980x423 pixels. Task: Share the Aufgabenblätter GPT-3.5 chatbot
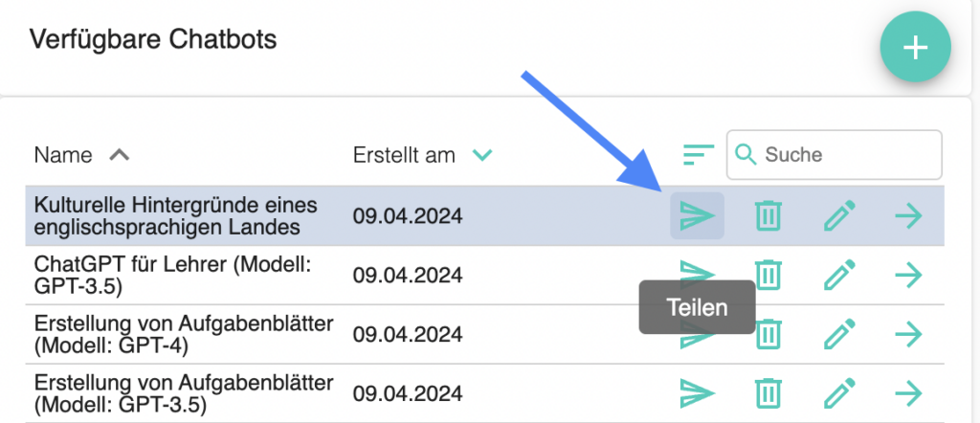697,393
